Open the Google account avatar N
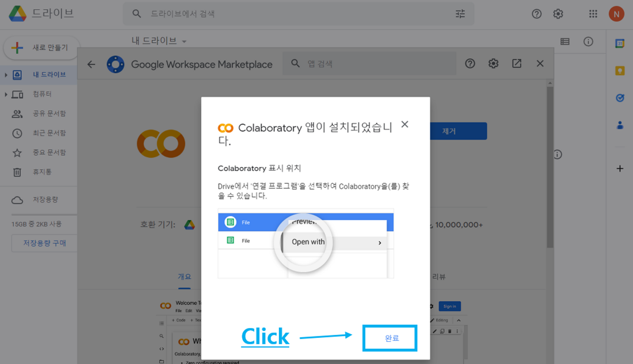The image size is (633, 364). pos(616,14)
